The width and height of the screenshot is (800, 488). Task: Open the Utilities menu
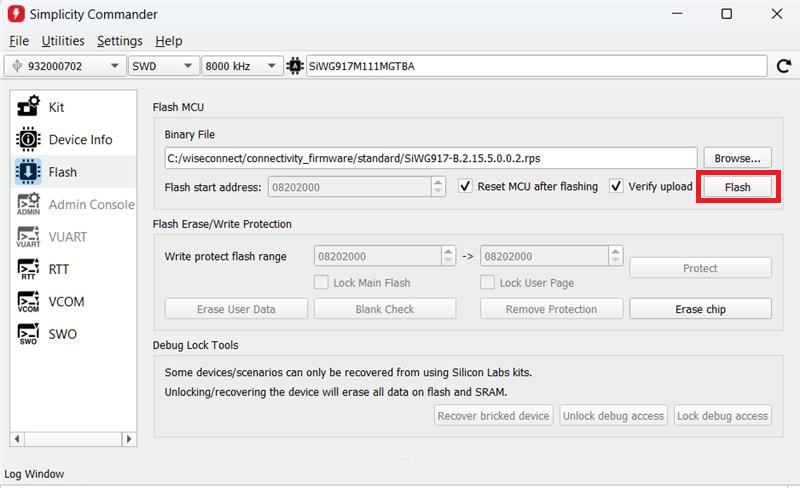(63, 41)
